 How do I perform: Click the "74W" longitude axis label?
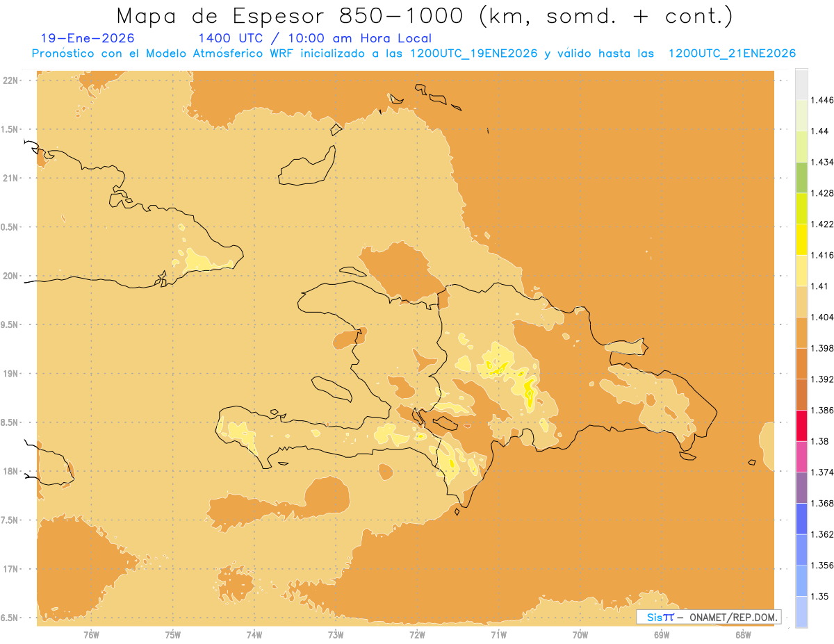[x=254, y=634]
